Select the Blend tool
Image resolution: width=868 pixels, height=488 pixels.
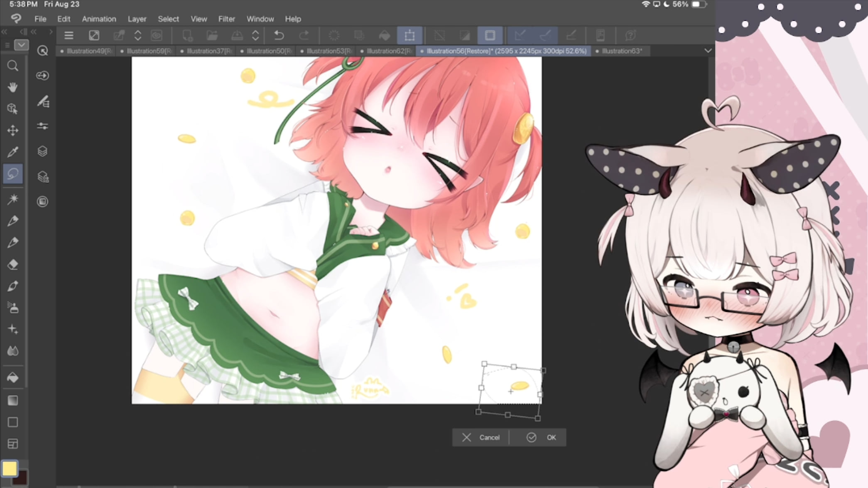pos(13,351)
